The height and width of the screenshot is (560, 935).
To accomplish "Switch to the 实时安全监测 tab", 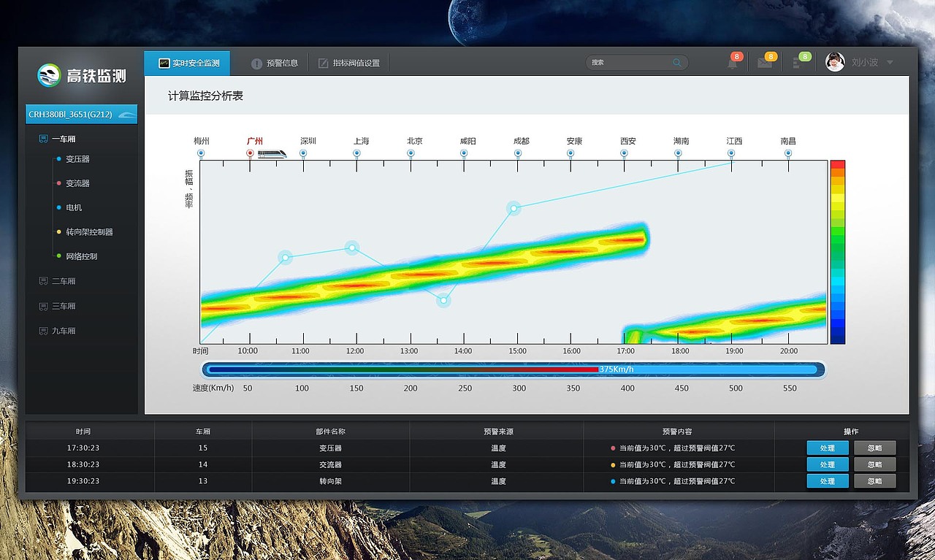I will (187, 63).
